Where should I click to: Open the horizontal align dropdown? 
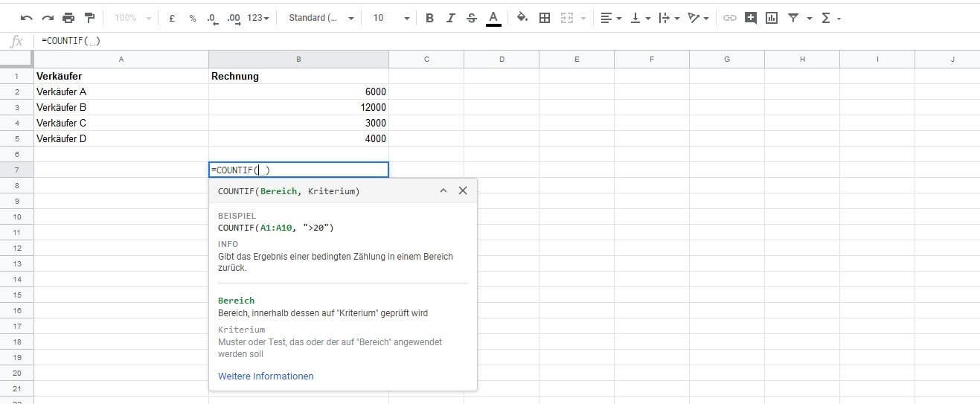pyautogui.click(x=611, y=18)
